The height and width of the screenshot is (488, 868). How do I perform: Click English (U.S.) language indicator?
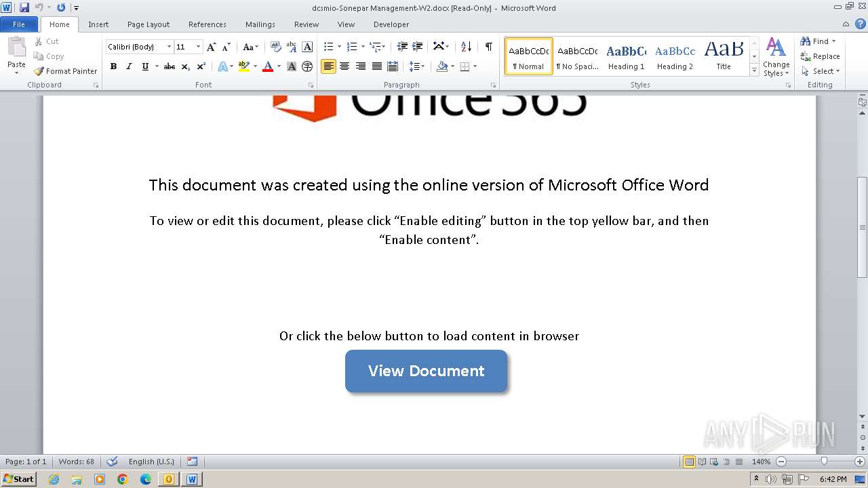[151, 462]
